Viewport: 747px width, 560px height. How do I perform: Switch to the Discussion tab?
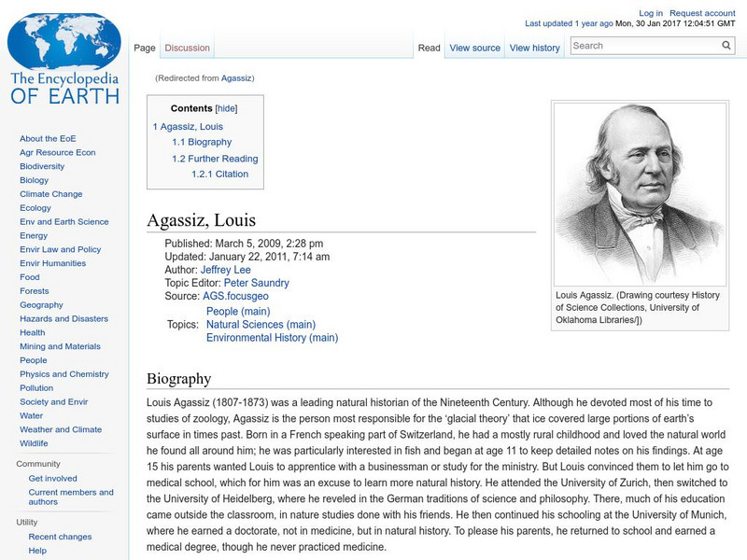pos(188,49)
